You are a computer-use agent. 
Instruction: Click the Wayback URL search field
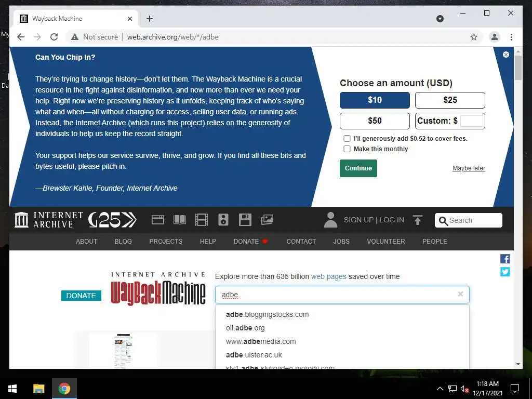click(x=342, y=295)
